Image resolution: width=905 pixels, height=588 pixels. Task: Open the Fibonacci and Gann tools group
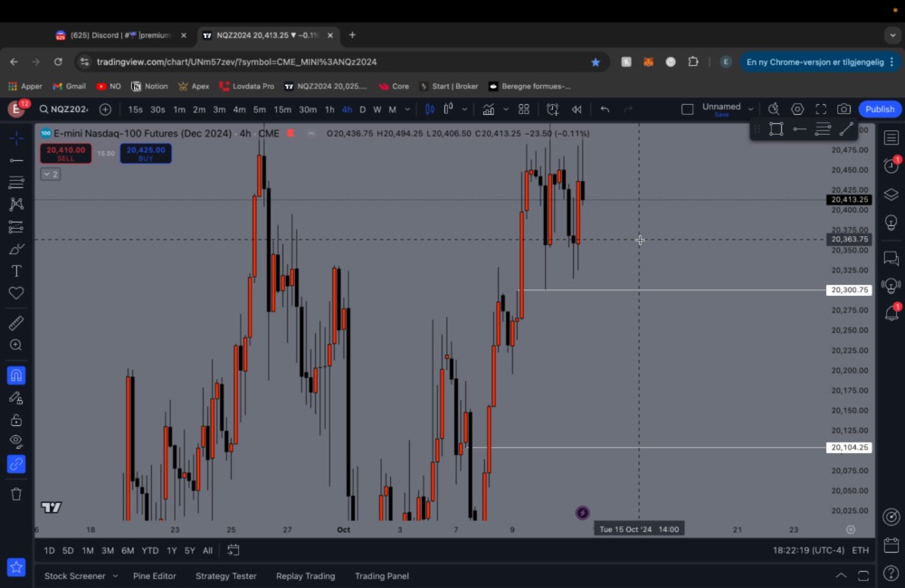click(16, 183)
